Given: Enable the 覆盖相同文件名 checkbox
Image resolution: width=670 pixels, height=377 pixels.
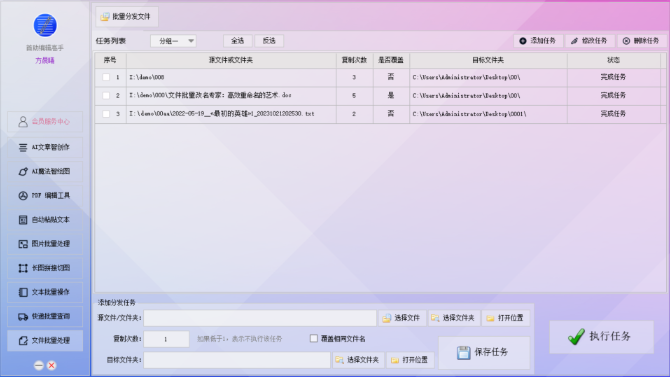Looking at the screenshot, I should pos(314,339).
